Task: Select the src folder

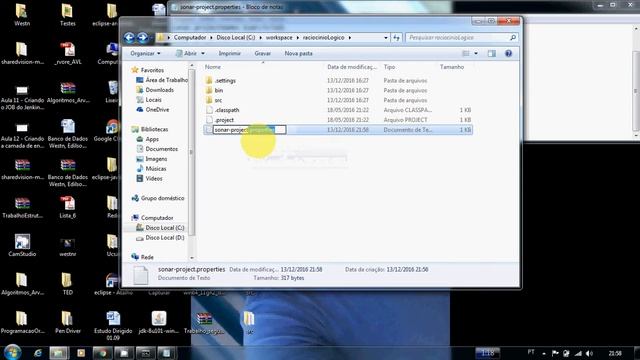Action: pyautogui.click(x=218, y=100)
